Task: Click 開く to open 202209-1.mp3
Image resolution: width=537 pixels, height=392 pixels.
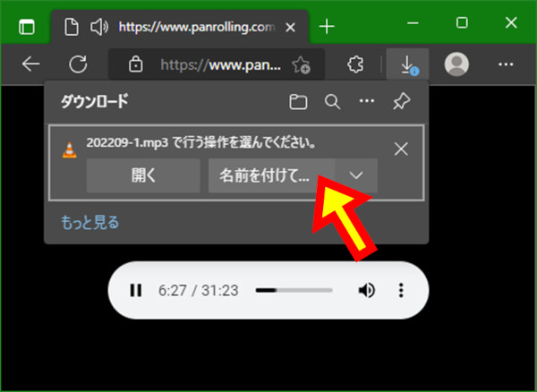Action: (143, 175)
